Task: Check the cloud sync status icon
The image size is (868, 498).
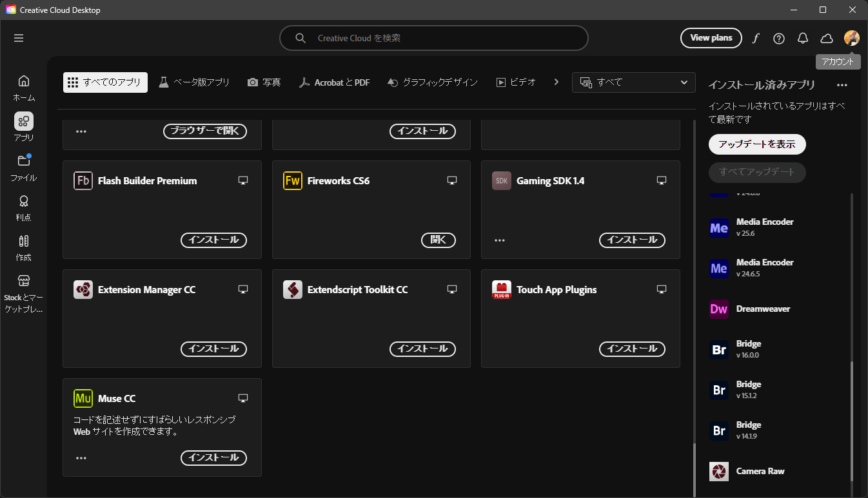Action: (x=827, y=38)
